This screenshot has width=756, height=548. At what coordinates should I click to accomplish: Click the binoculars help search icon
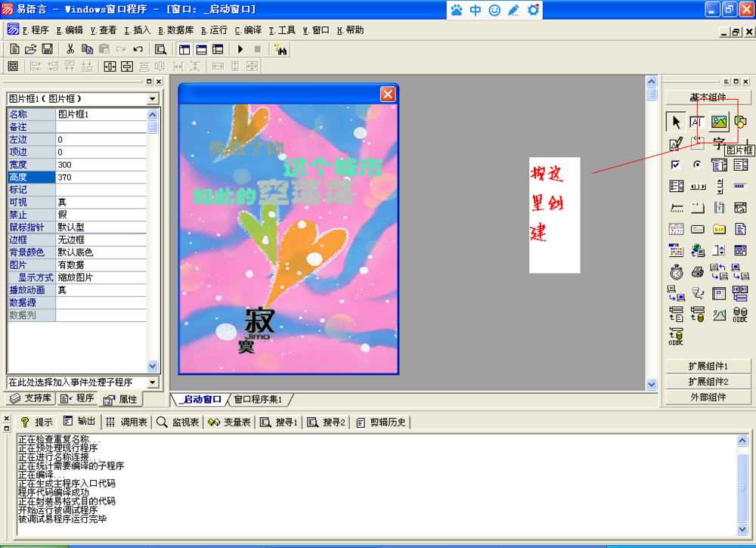280,49
